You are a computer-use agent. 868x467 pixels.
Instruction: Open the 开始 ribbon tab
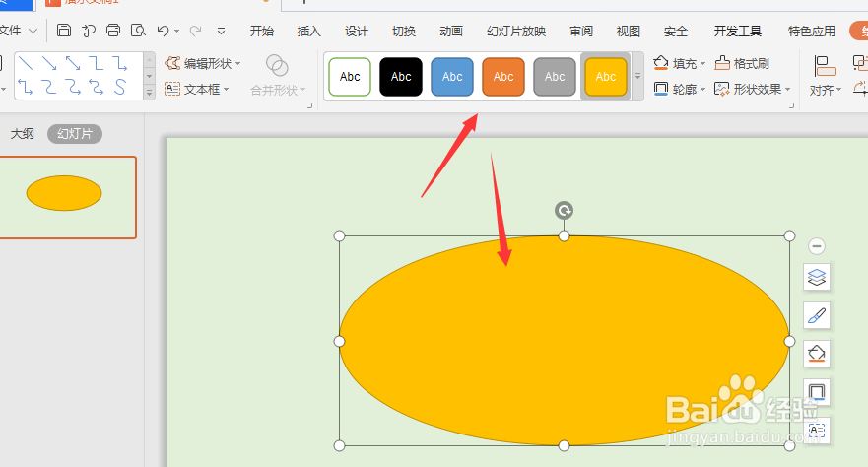(x=261, y=31)
